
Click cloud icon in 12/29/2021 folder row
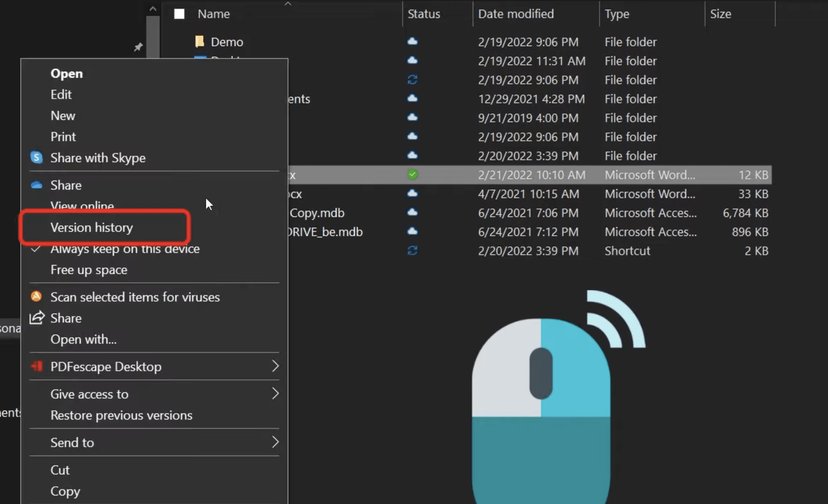tap(412, 98)
